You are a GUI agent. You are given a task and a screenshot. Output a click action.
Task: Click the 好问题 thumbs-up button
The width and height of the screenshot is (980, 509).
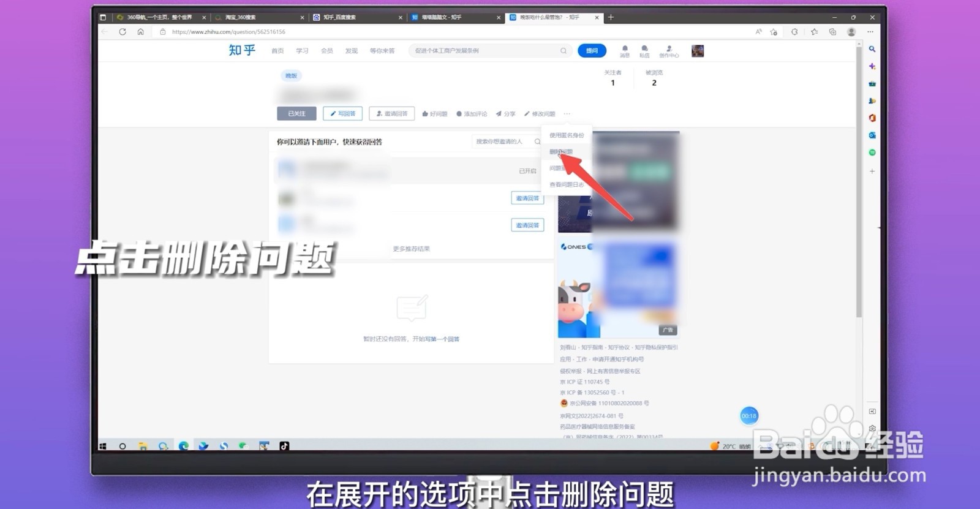435,114
